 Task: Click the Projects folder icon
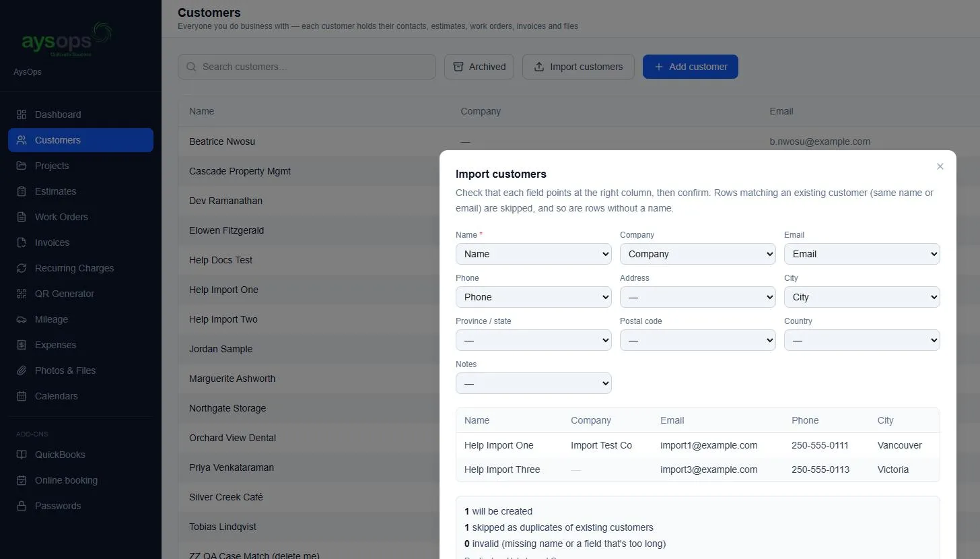click(x=22, y=166)
